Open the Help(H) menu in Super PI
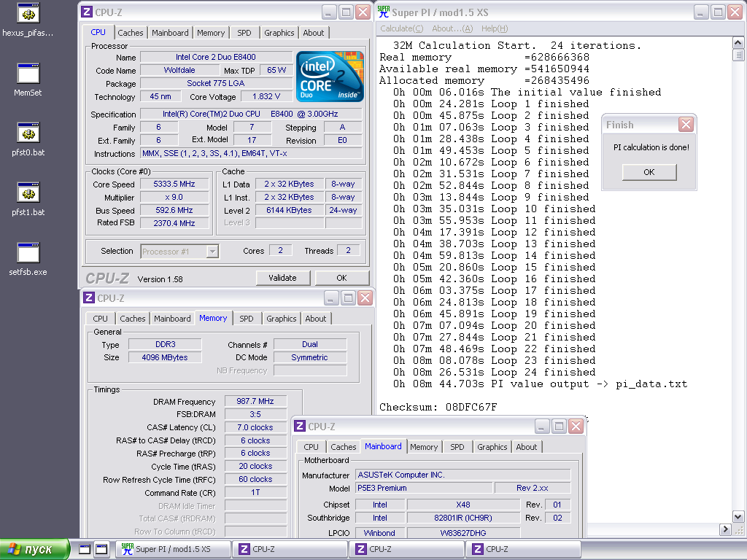The height and width of the screenshot is (560, 747). tap(495, 28)
